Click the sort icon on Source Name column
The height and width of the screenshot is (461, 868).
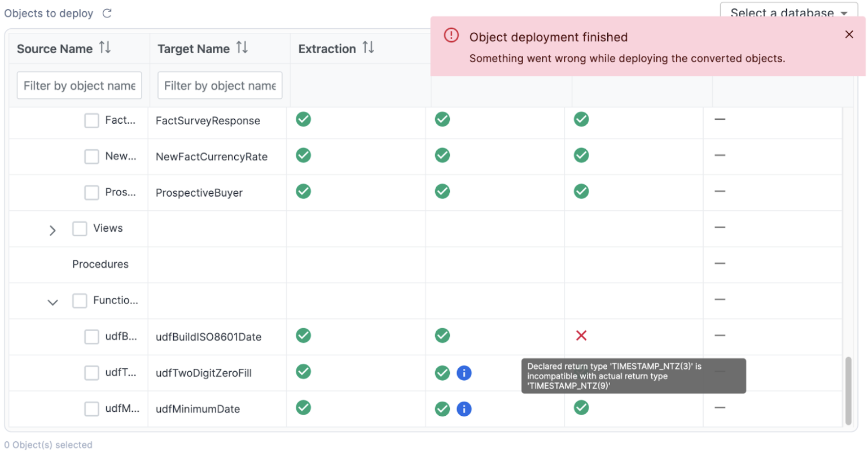pos(104,48)
